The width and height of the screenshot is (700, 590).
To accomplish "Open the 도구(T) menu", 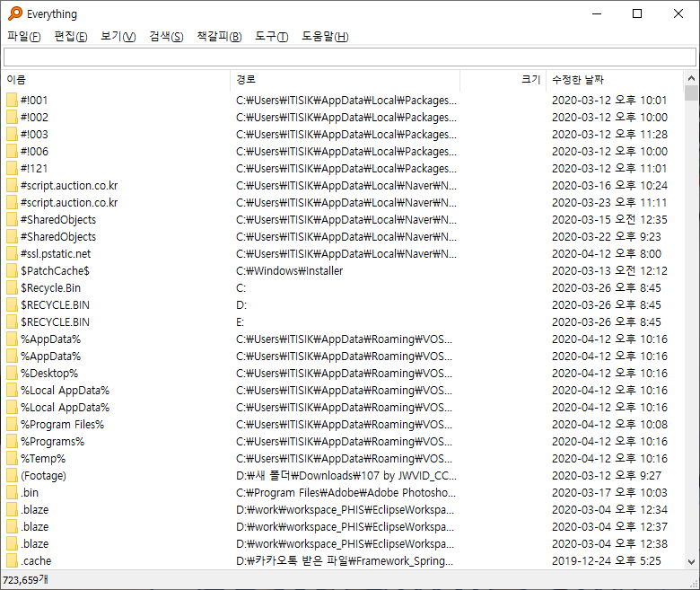I will (x=271, y=37).
